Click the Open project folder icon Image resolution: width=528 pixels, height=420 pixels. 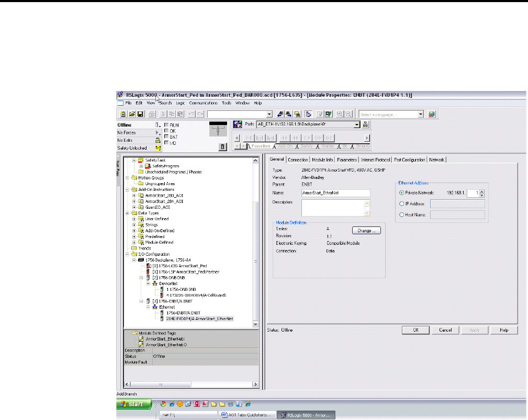(132, 115)
